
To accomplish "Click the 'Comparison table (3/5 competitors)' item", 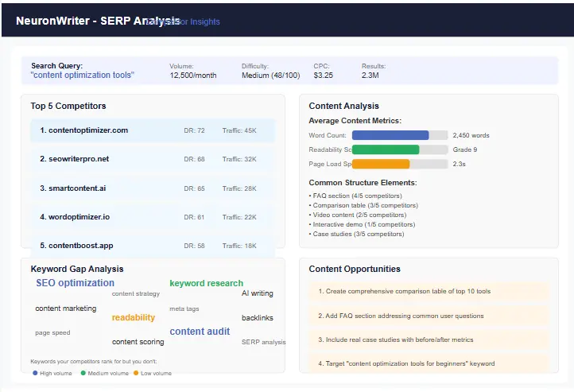I will [x=363, y=205].
